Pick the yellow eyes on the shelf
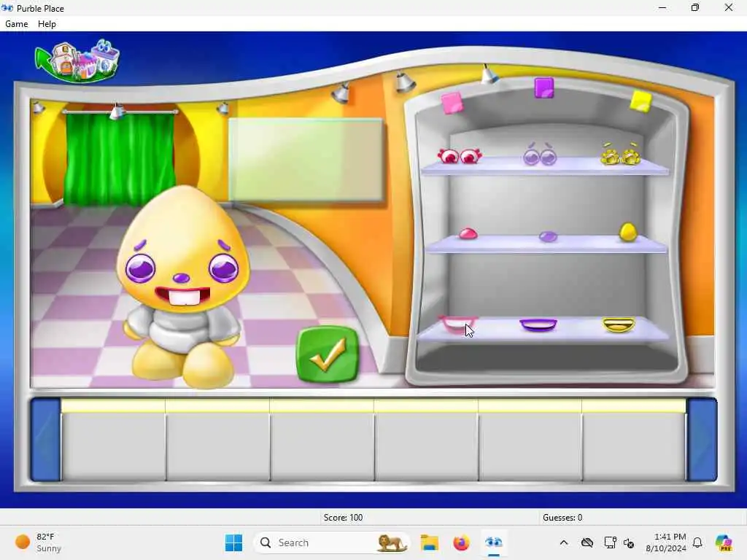Viewport: 747px width, 560px height. (620, 155)
